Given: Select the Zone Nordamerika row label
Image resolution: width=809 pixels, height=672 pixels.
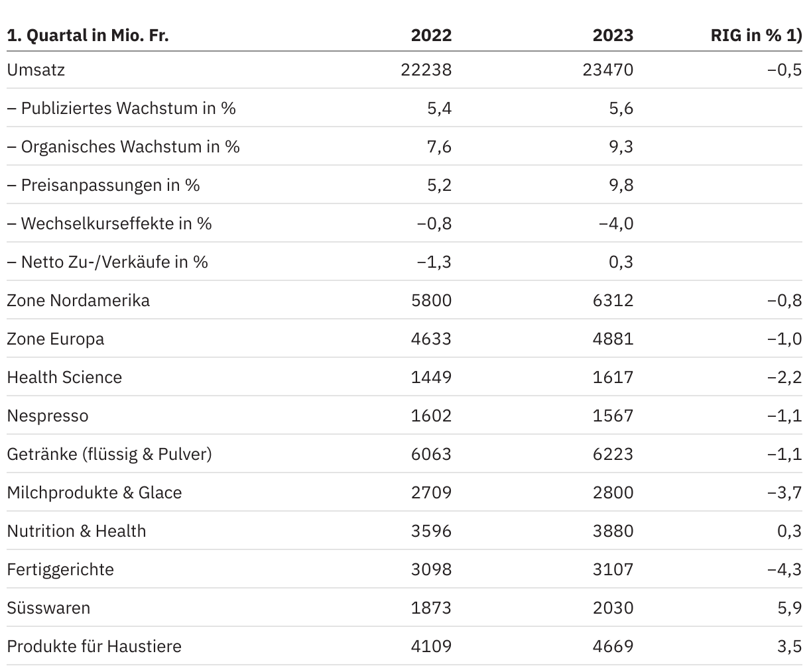Looking at the screenshot, I should pos(78,300).
